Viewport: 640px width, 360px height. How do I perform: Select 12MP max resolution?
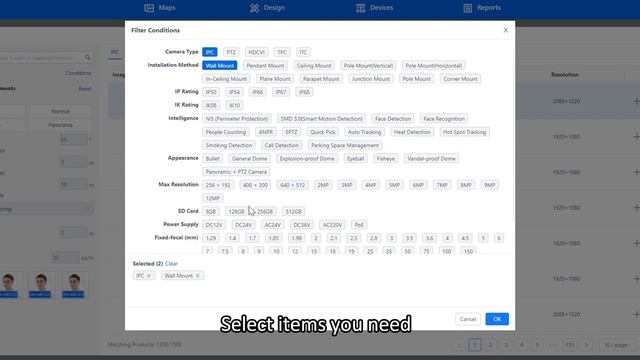coord(213,198)
